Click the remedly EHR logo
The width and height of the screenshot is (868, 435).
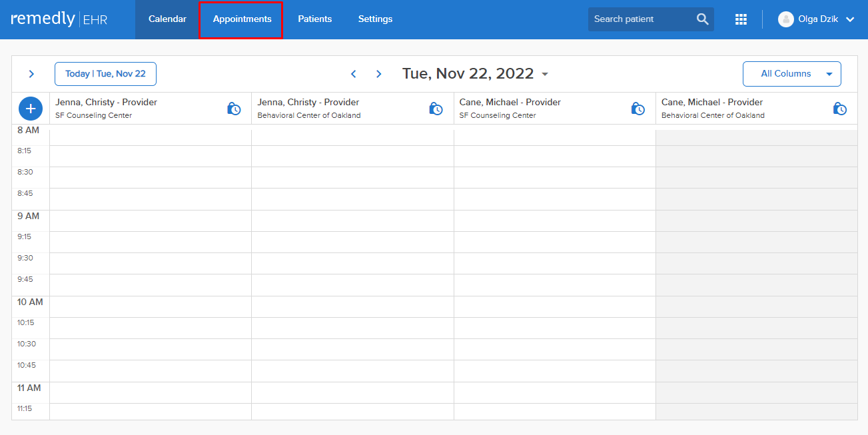(59, 19)
